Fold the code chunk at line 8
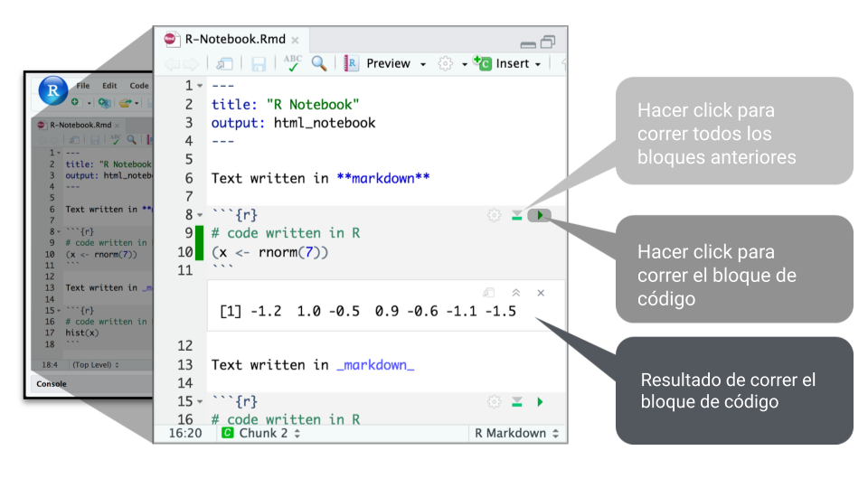 click(200, 215)
